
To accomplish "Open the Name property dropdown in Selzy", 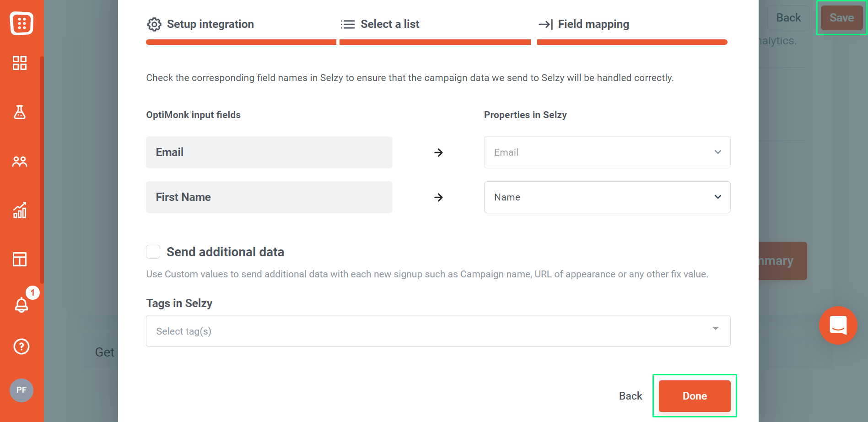I will 607,197.
